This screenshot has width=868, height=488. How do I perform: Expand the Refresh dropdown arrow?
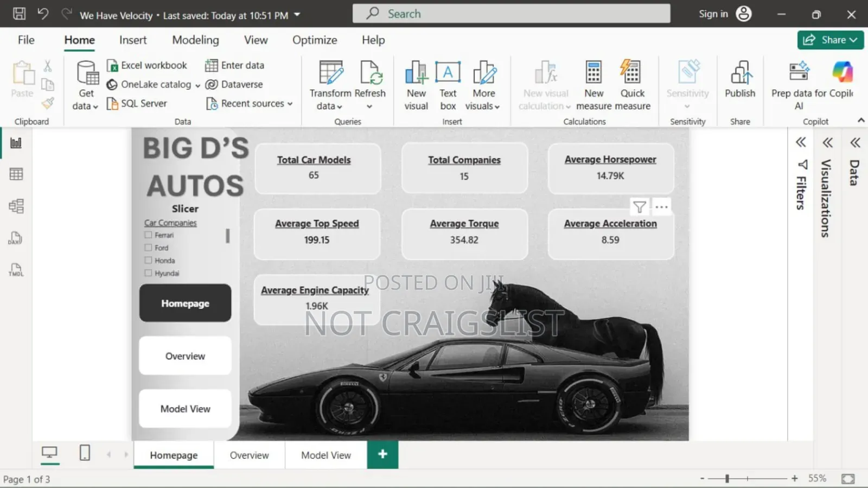click(369, 107)
